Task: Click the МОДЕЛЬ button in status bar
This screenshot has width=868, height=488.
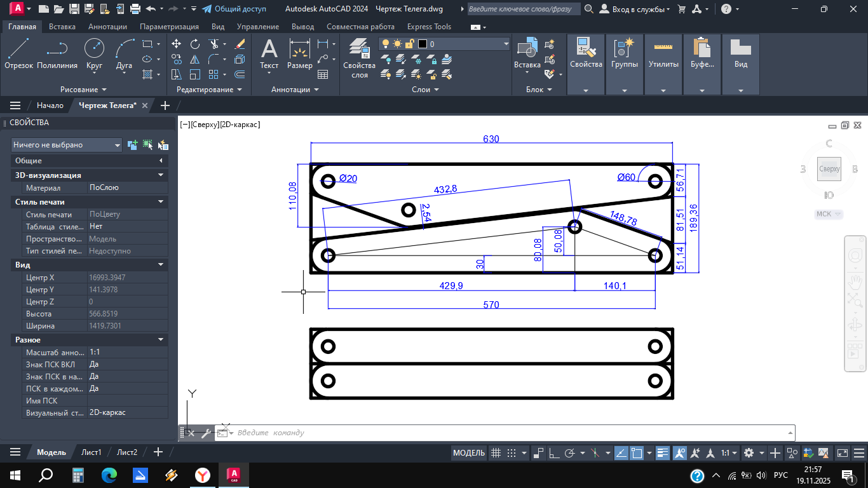Action: [469, 453]
